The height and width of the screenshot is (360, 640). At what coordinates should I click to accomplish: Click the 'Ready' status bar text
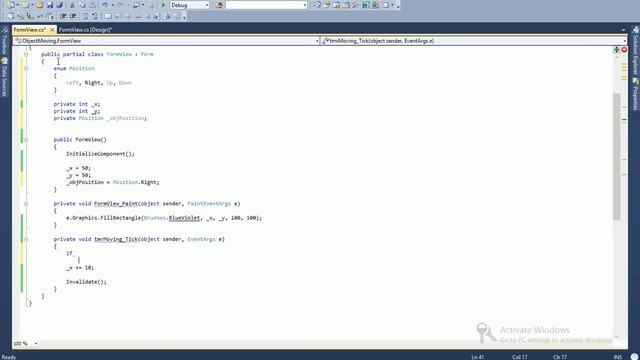9,357
